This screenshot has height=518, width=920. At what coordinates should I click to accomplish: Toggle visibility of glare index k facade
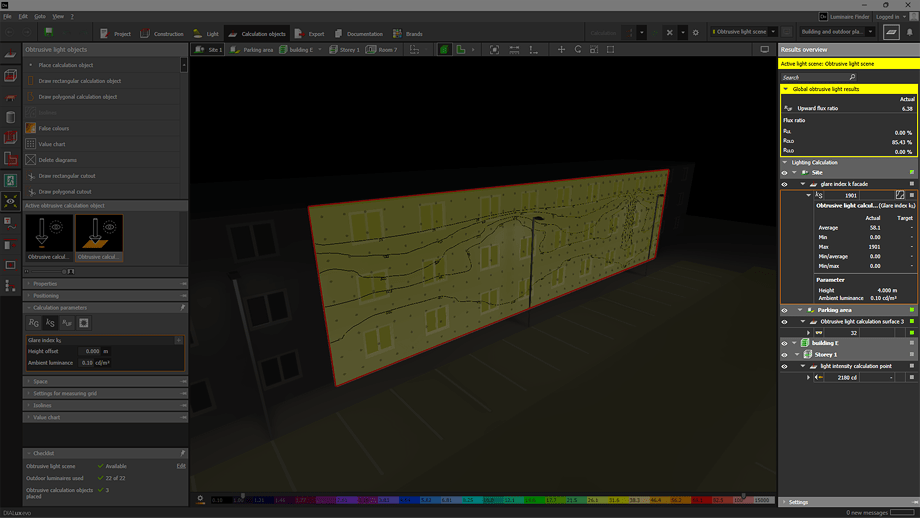coord(784,184)
